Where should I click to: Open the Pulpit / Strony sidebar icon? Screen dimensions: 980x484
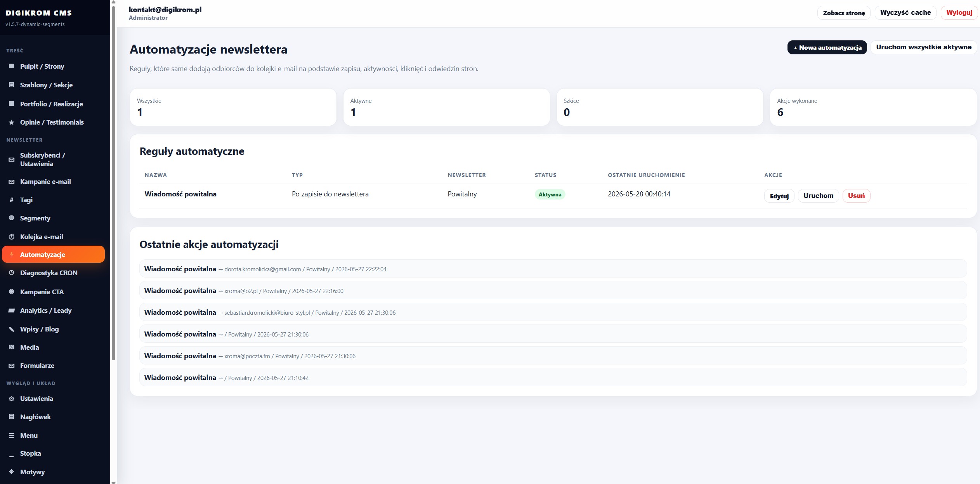point(12,66)
